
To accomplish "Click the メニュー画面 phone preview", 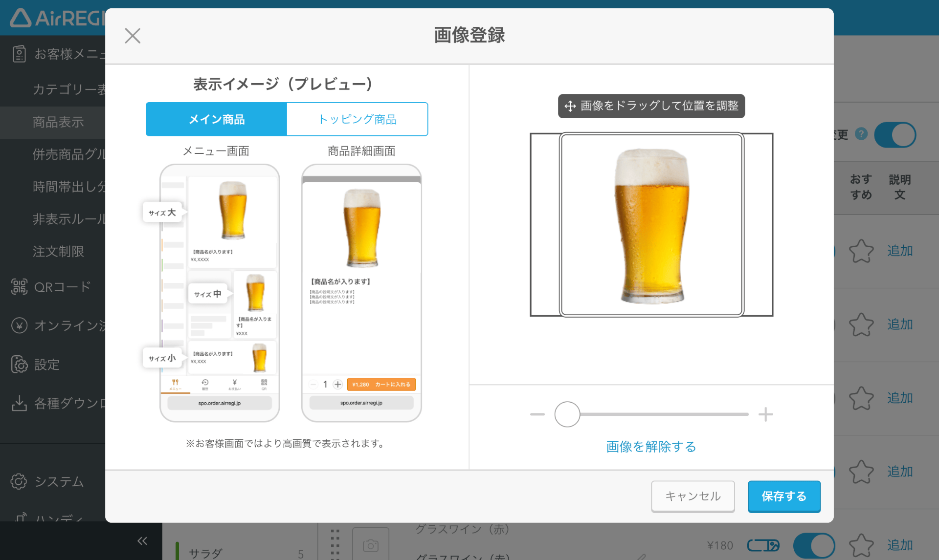I will coord(220,293).
